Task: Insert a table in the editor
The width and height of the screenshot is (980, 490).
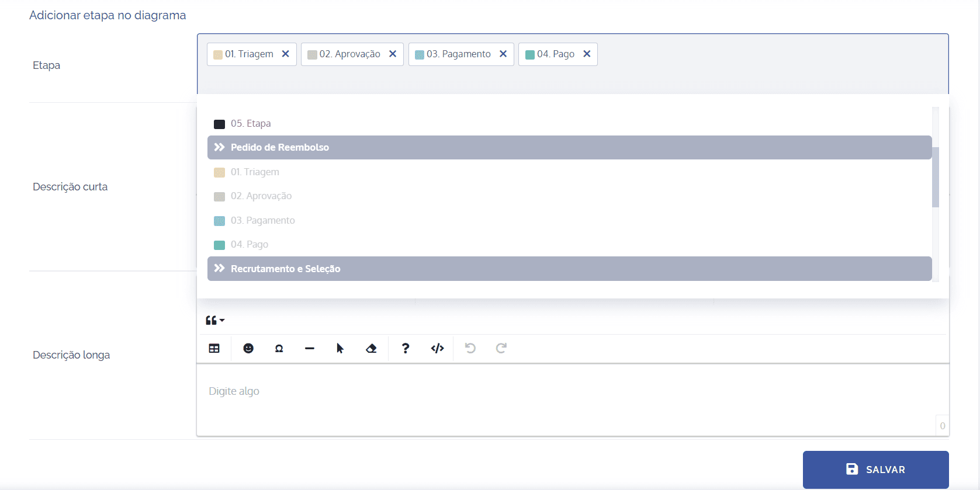Action: pos(214,348)
